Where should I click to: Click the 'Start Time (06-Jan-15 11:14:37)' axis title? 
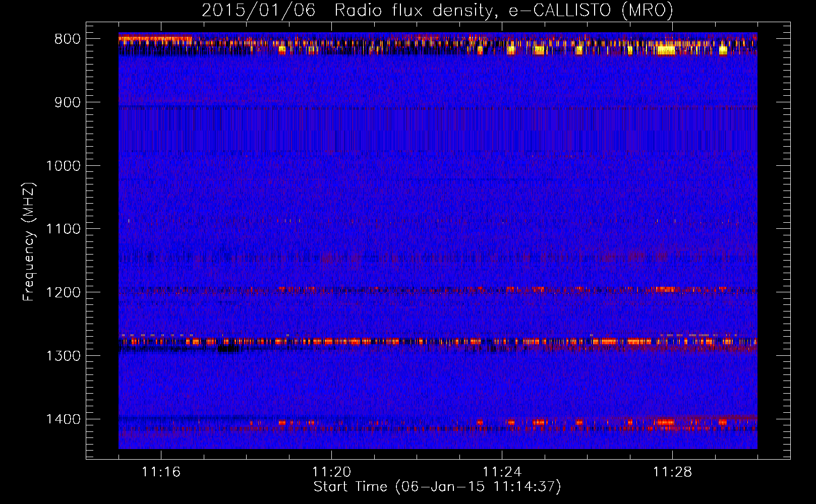tap(437, 487)
